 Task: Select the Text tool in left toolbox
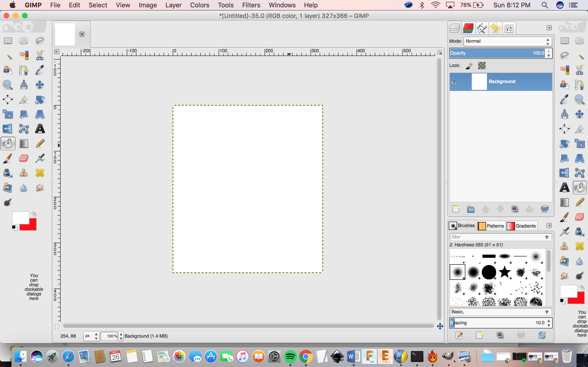40,129
